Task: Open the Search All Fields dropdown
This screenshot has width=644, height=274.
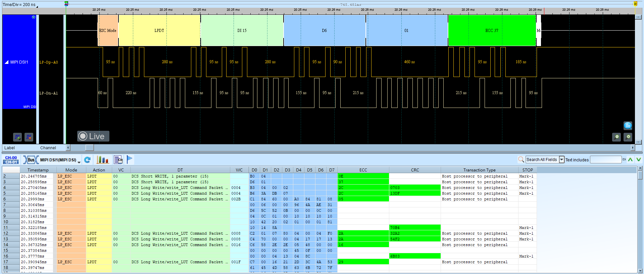Action: coord(545,159)
